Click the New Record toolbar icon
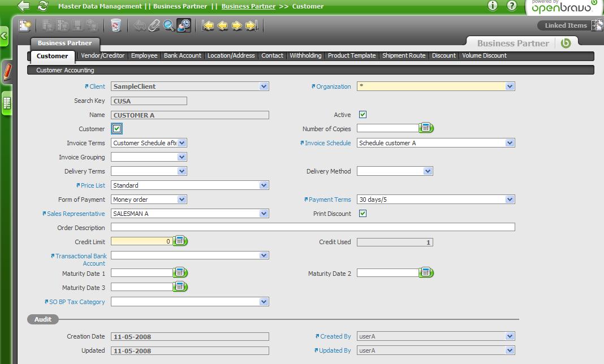This screenshot has height=364, width=604. click(x=25, y=25)
